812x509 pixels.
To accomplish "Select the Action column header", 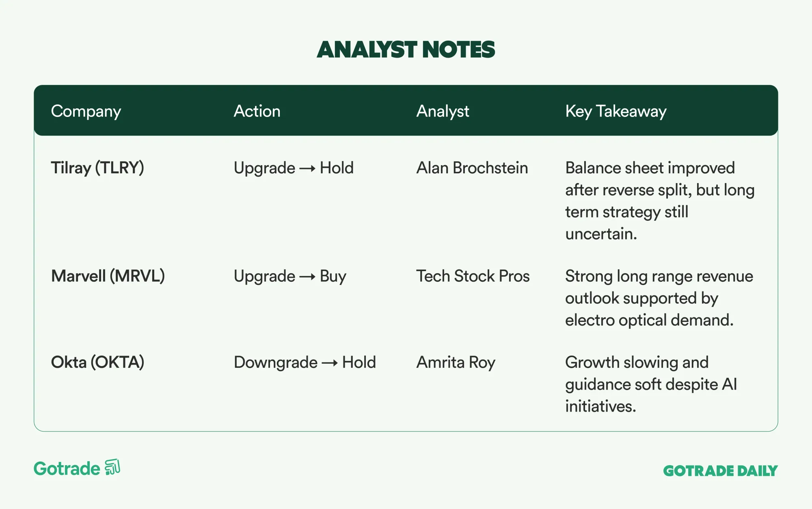I will (257, 111).
